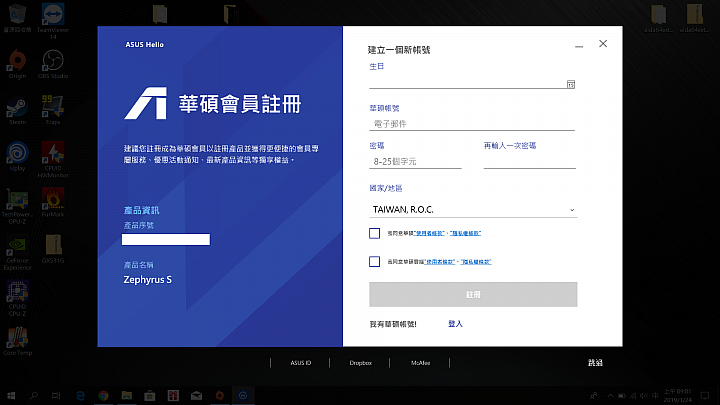Open File Explorer from the taskbar
The width and height of the screenshot is (720, 405).
point(127,395)
